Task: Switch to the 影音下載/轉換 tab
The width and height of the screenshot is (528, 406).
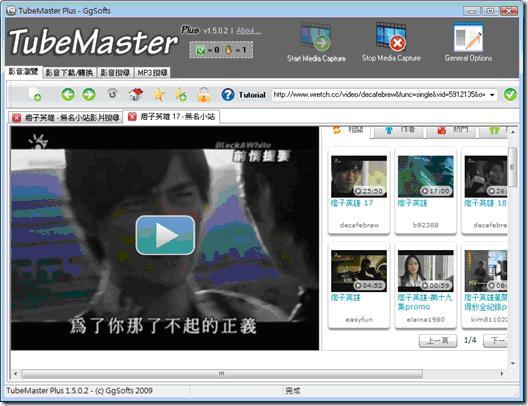Action: tap(69, 72)
